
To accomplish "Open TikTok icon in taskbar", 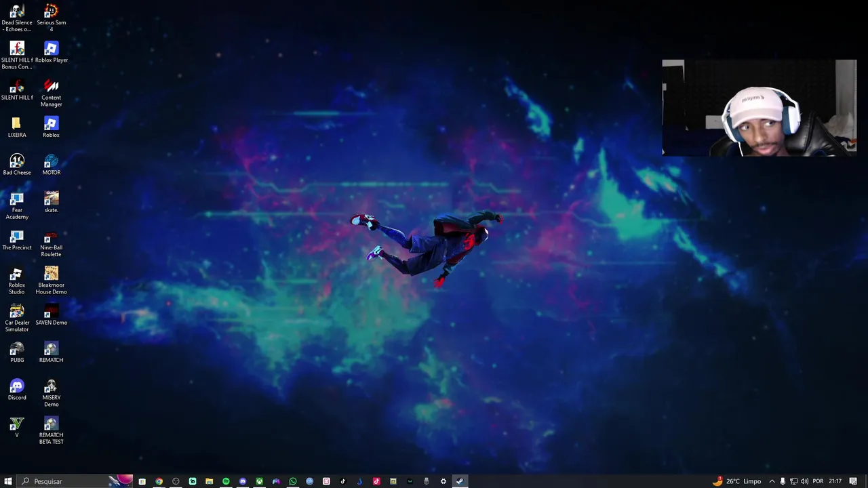I will pyautogui.click(x=343, y=481).
